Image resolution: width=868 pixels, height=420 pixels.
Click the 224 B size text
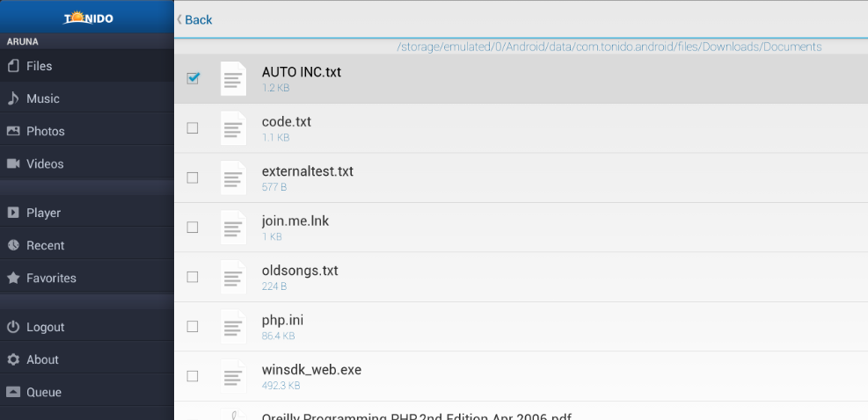click(274, 286)
